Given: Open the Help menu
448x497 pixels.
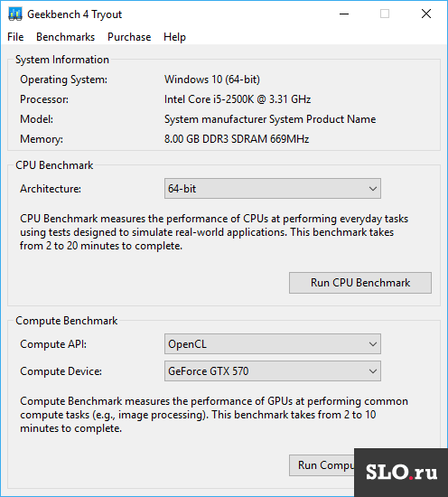Looking at the screenshot, I should coord(174,37).
